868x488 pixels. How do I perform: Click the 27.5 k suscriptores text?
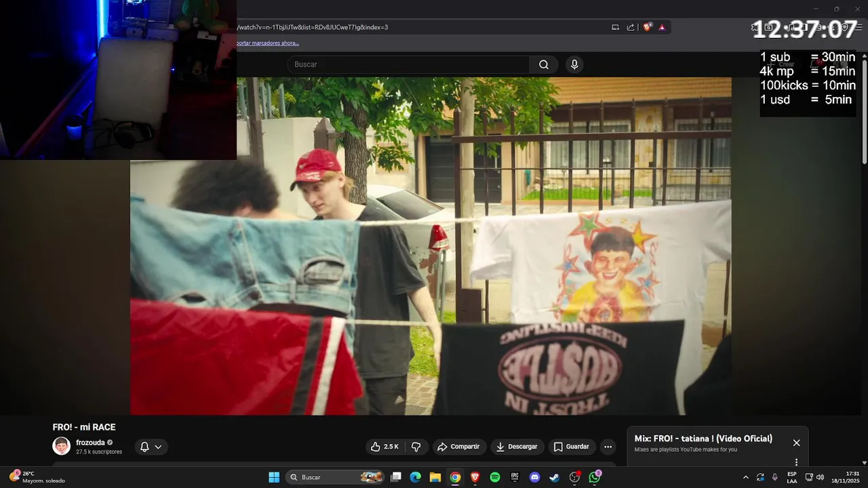(x=99, y=452)
